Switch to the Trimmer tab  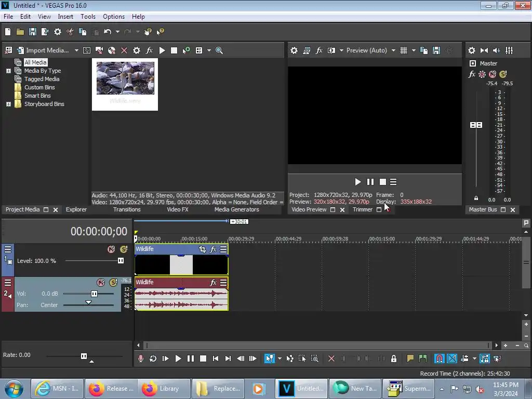[362, 210]
